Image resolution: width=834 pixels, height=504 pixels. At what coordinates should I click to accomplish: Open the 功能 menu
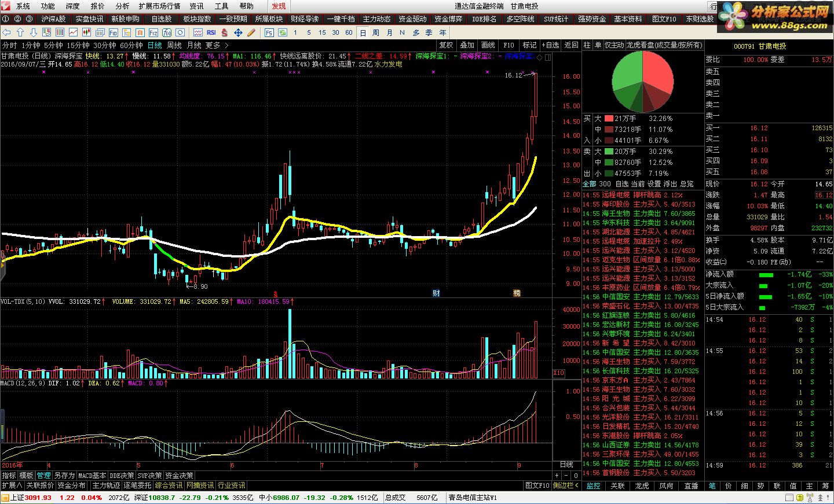(x=48, y=6)
